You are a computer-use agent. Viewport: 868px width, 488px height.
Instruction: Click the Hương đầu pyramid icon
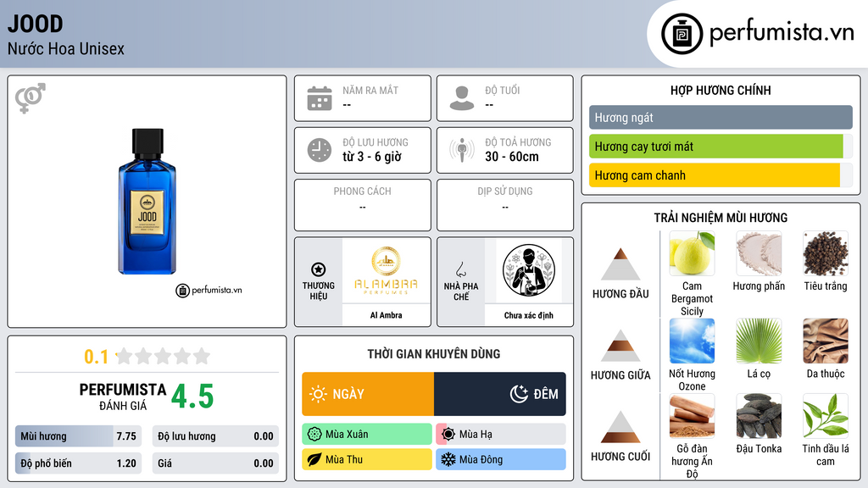point(620,264)
